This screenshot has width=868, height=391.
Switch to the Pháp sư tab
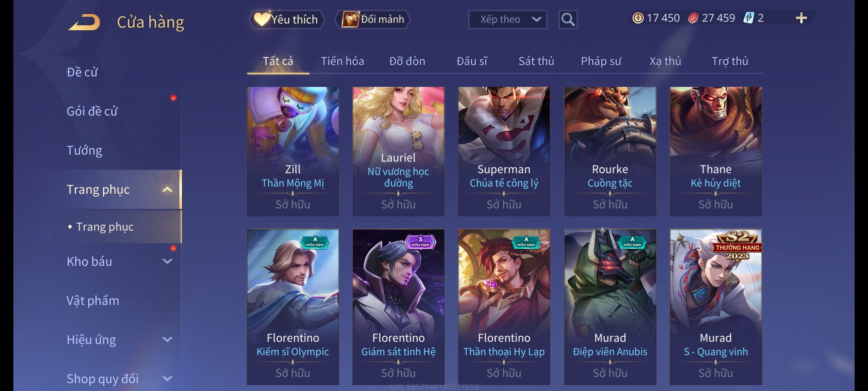(601, 61)
